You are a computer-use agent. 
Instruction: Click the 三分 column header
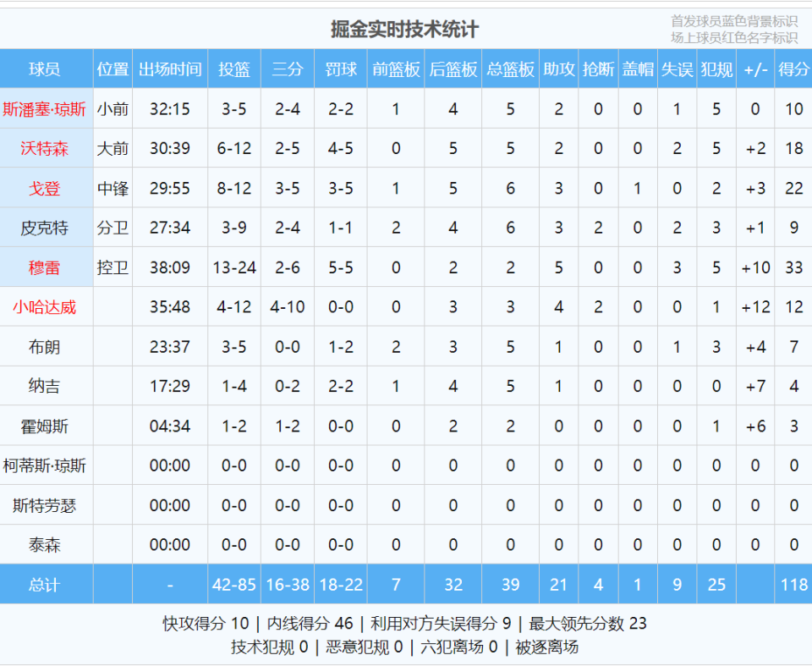(x=288, y=69)
